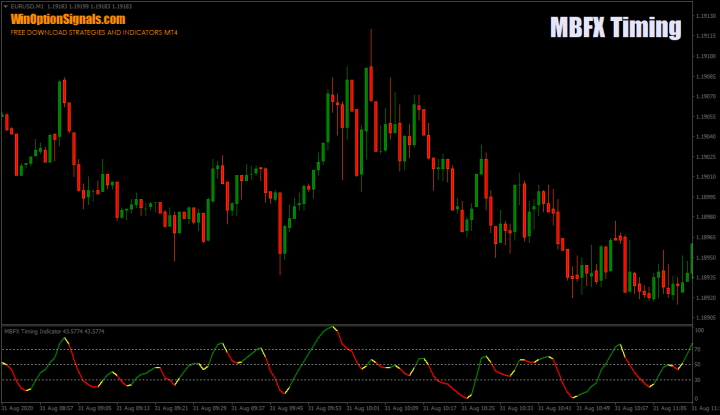
Task: Click price scale label 1.19010
Action: coord(706,177)
